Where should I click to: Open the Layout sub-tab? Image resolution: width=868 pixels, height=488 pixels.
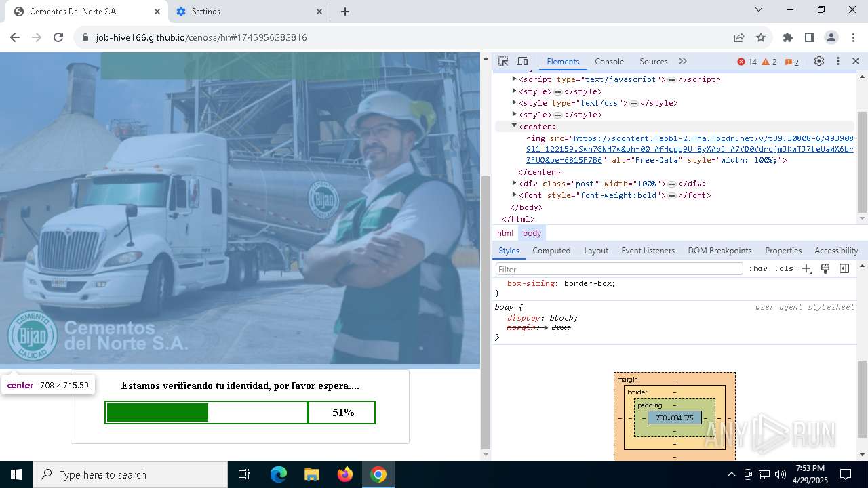(x=596, y=251)
